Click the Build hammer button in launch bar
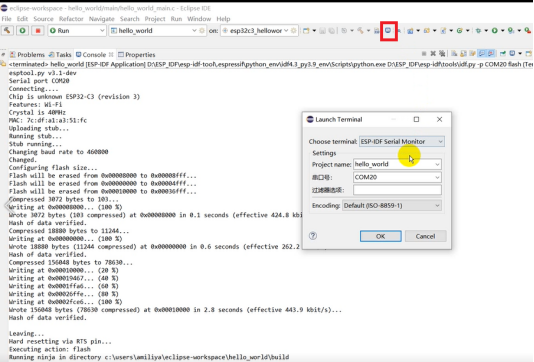This screenshot has width=534, height=362. [x=7, y=31]
